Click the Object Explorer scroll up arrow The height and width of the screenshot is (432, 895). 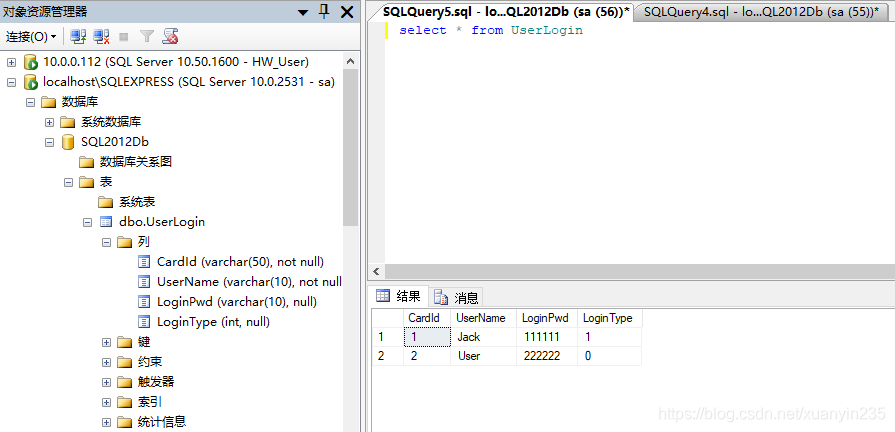[350, 62]
